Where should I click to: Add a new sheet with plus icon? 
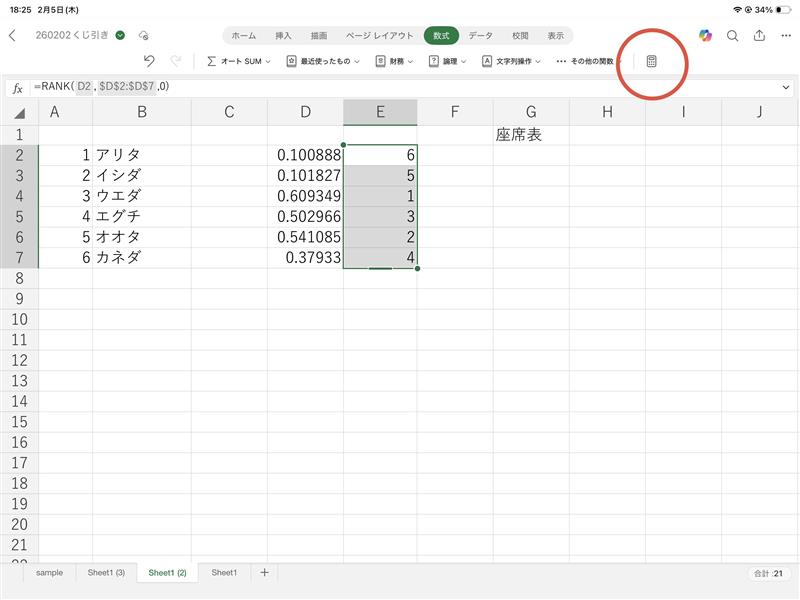(264, 573)
